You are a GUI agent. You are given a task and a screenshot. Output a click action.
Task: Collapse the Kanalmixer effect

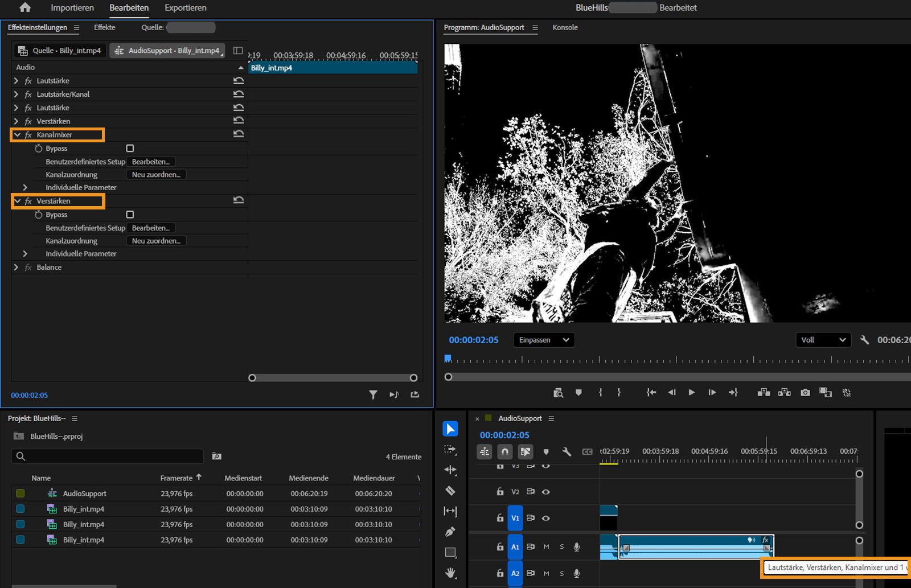[x=17, y=135]
